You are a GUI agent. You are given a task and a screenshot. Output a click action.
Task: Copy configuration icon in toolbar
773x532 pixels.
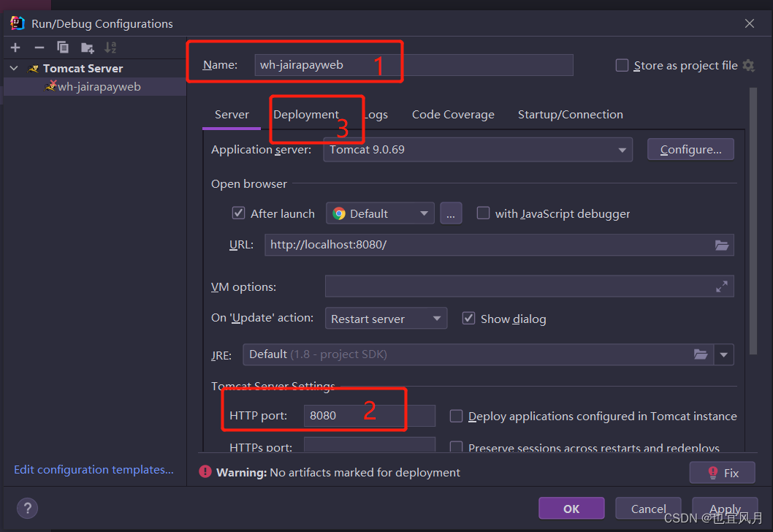(63, 47)
